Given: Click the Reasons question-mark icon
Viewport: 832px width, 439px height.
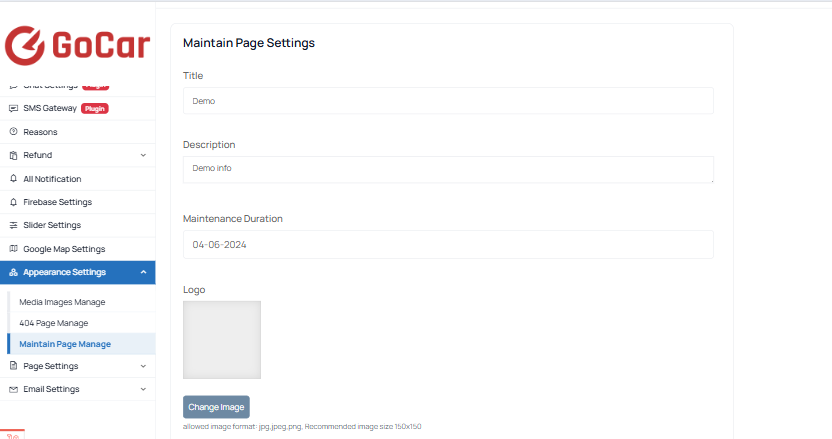Looking at the screenshot, I should [x=14, y=132].
